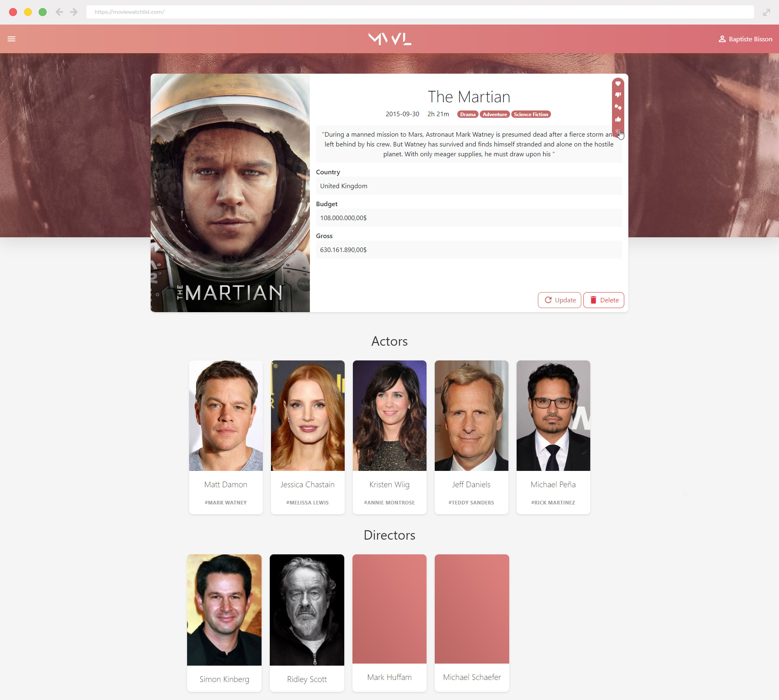Click the Matt Damon name link
This screenshot has height=700, width=779.
pyautogui.click(x=226, y=484)
